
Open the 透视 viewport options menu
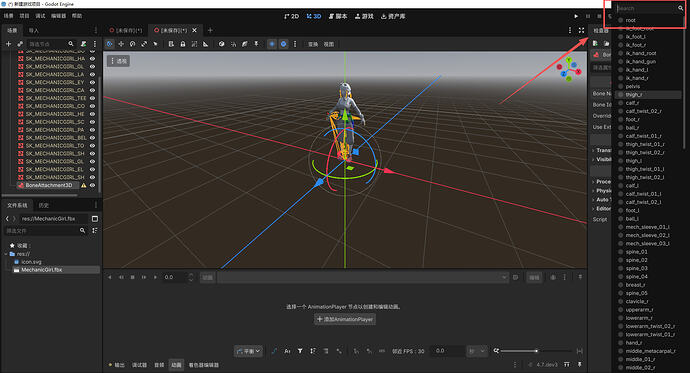click(x=119, y=61)
